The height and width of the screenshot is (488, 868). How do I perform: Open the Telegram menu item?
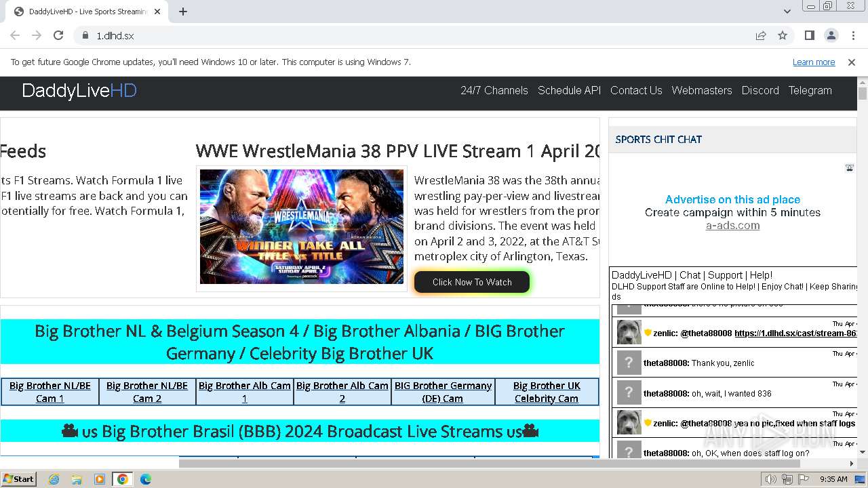[810, 90]
